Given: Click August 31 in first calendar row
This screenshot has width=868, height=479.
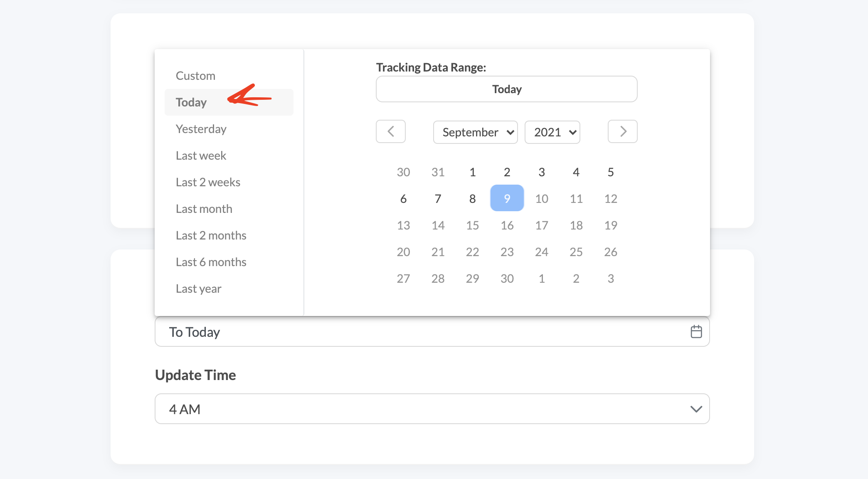Looking at the screenshot, I should (x=438, y=172).
